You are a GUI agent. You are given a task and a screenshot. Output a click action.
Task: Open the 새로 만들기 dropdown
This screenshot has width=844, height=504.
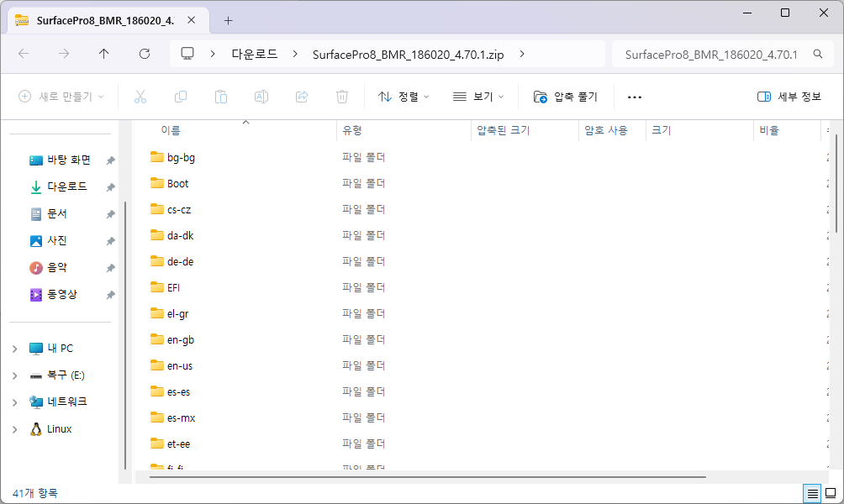pos(61,97)
